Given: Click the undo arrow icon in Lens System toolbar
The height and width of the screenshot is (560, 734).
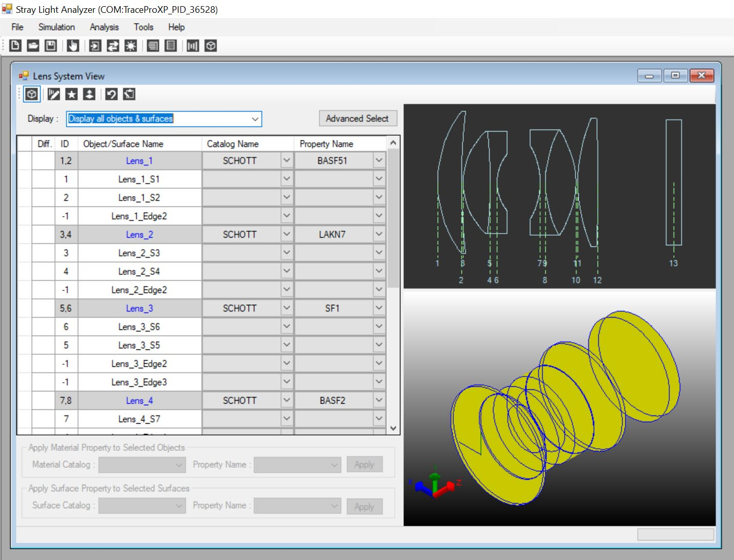Looking at the screenshot, I should click(x=111, y=94).
